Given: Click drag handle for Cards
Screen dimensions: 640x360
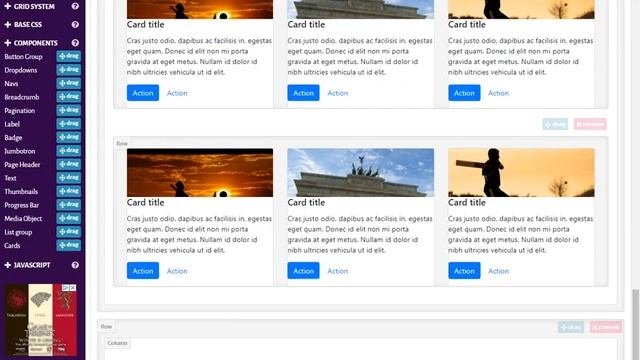Looking at the screenshot, I should tap(69, 245).
